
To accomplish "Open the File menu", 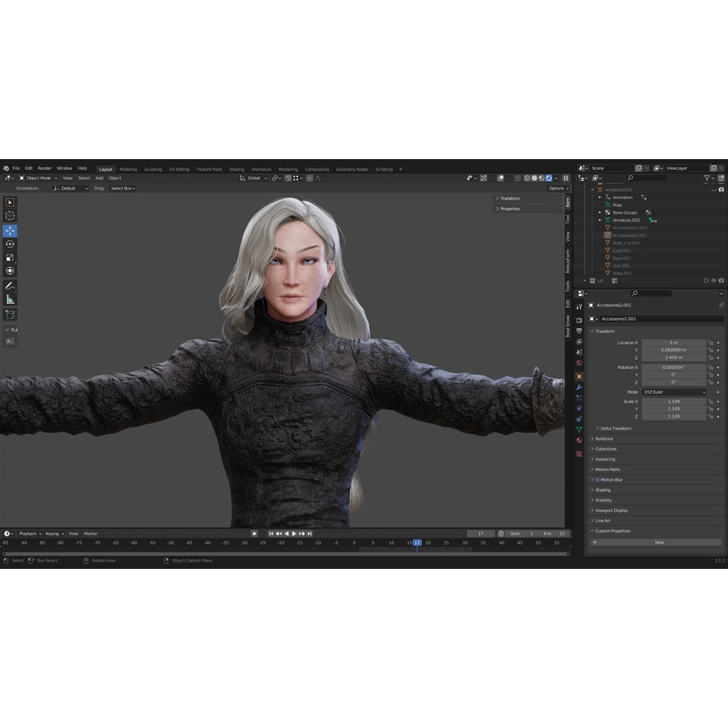I will (16, 169).
